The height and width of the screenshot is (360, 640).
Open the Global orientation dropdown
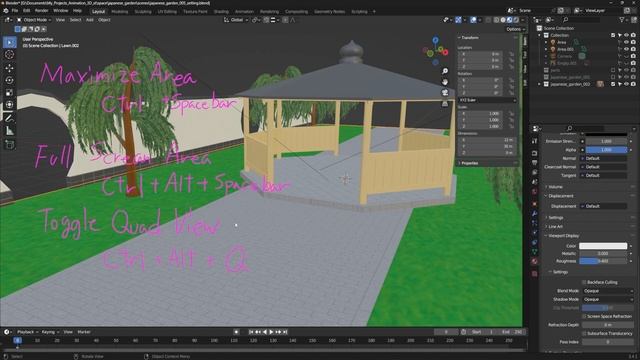coord(236,20)
